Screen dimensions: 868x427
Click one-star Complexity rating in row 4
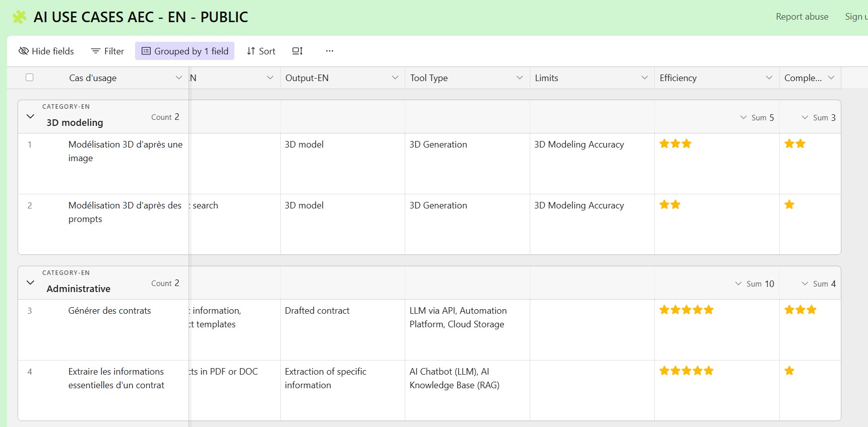(789, 371)
